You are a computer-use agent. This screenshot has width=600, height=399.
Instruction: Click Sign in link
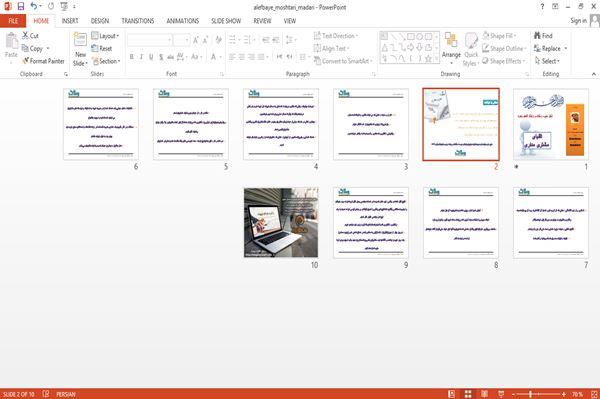(x=578, y=21)
